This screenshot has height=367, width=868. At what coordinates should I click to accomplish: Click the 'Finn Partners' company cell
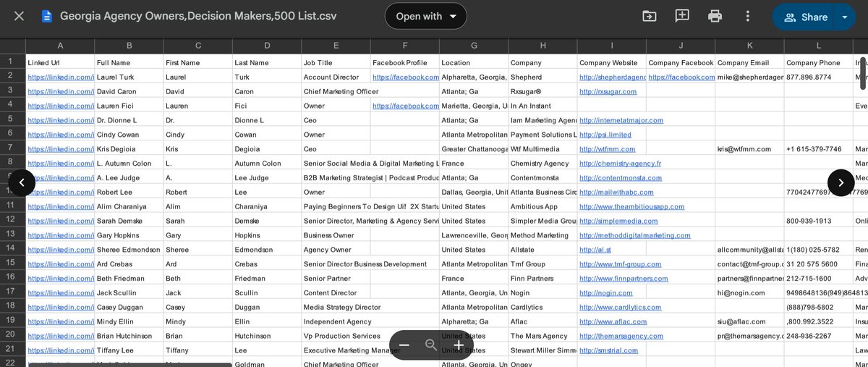(542, 279)
